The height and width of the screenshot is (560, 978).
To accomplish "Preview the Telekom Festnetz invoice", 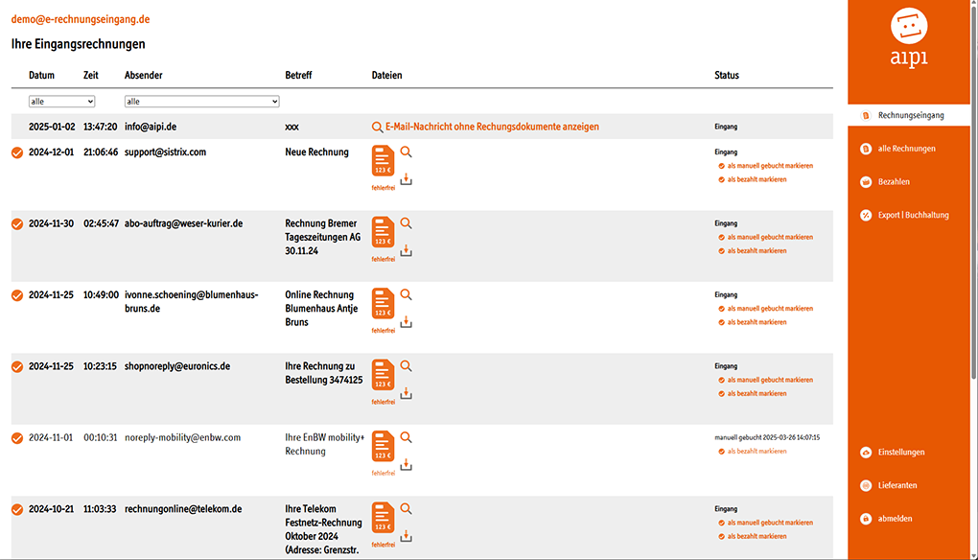I will pos(406,509).
